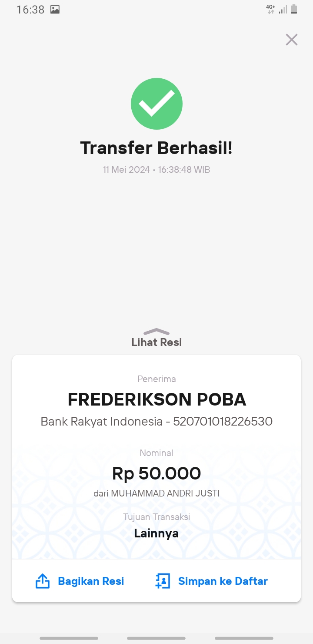Tap the 4G+ network indicator icon

(271, 10)
